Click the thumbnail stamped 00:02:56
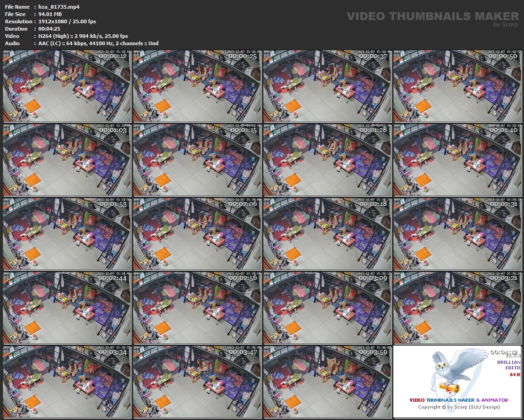 197,308
